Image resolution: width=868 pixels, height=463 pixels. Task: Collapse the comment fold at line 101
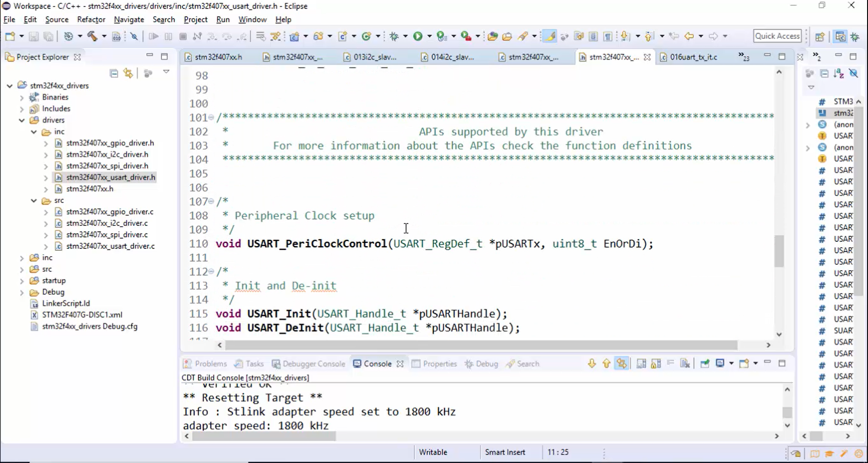point(211,118)
